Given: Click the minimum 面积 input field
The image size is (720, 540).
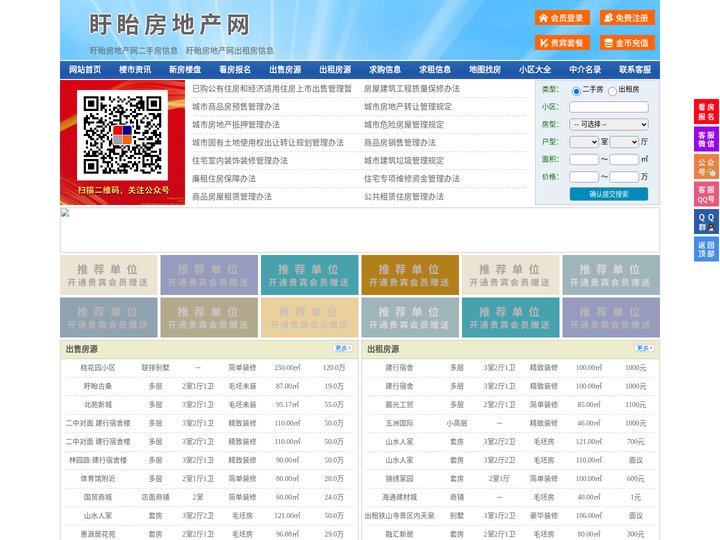Looking at the screenshot, I should (584, 159).
